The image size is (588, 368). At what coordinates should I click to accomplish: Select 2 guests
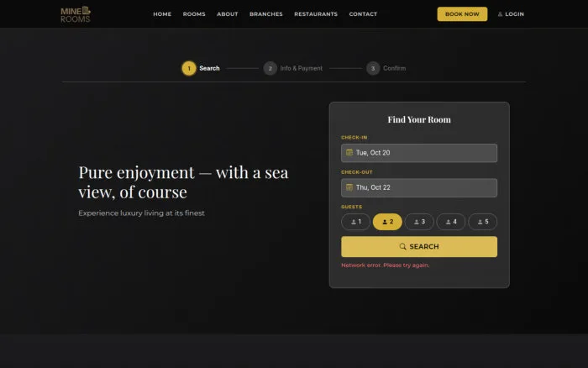(x=387, y=222)
